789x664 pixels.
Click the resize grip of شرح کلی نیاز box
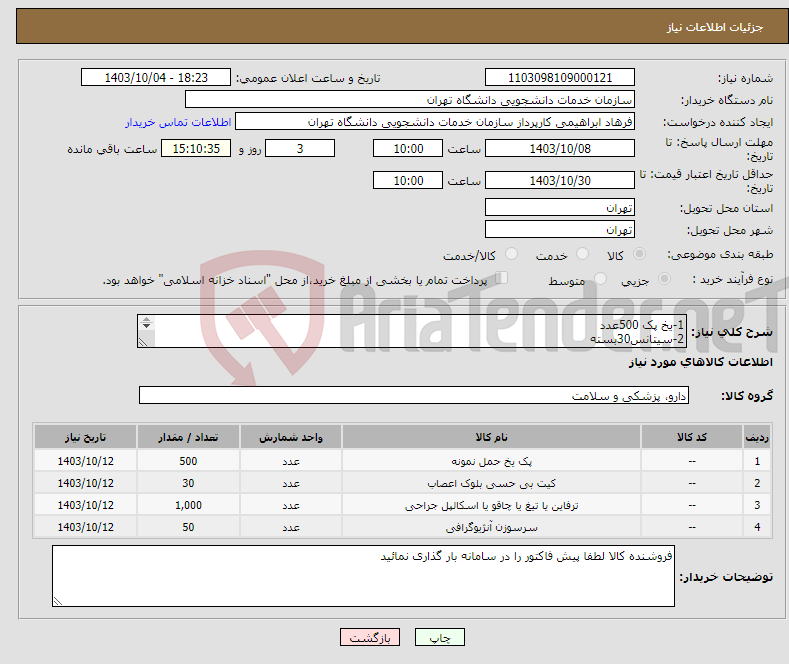tap(143, 342)
